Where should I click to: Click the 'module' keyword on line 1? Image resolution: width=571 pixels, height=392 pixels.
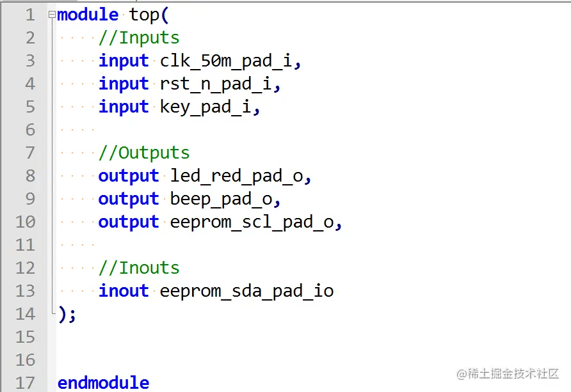(x=88, y=15)
